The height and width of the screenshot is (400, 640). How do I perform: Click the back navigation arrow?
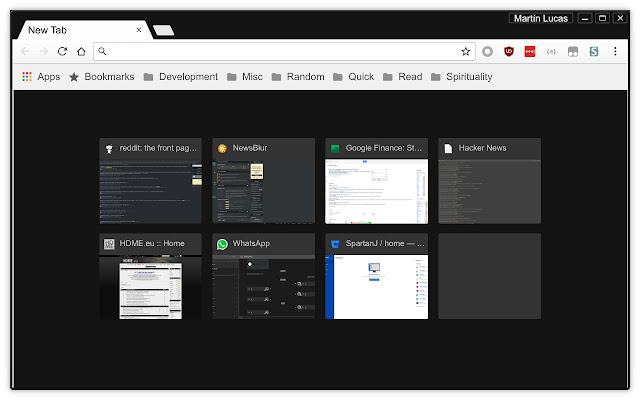[25, 51]
